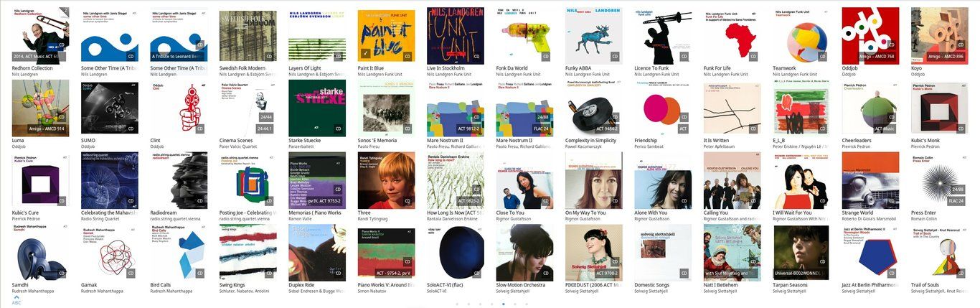Click the Amigo – AMCD 768 badge on Oddjob
This screenshot has height=308, width=980.
[878, 56]
